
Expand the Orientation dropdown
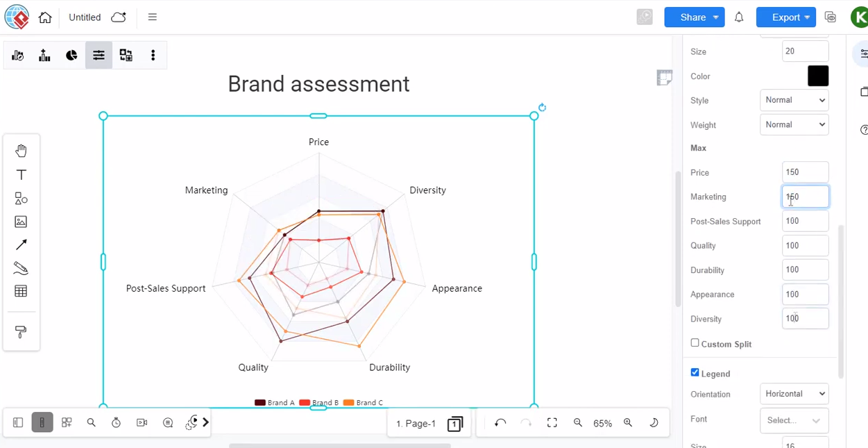click(x=794, y=394)
